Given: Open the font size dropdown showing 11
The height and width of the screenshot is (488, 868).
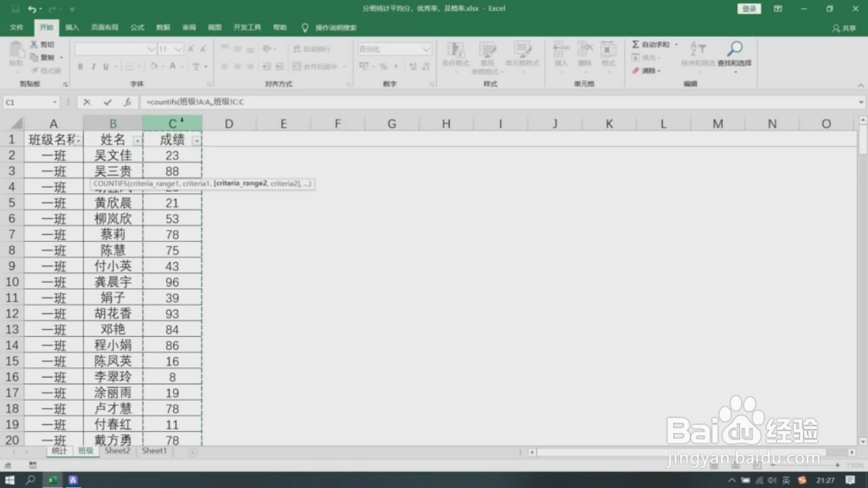Looking at the screenshot, I should click(x=178, y=49).
